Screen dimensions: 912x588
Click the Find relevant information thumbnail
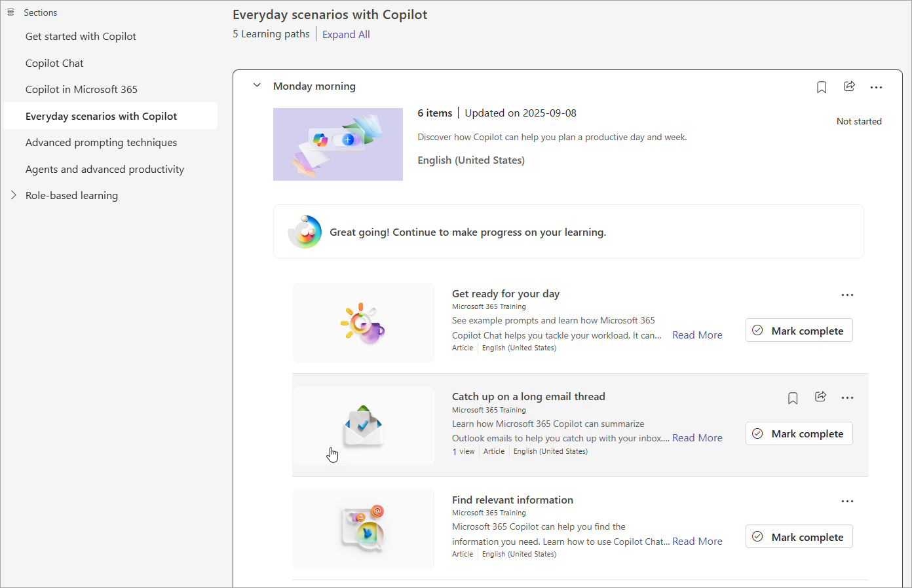point(364,529)
